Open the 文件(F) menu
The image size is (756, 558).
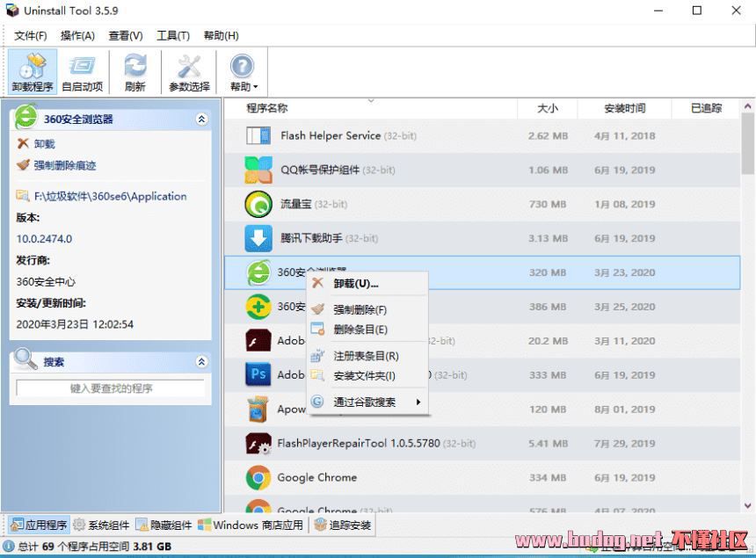tap(31, 36)
